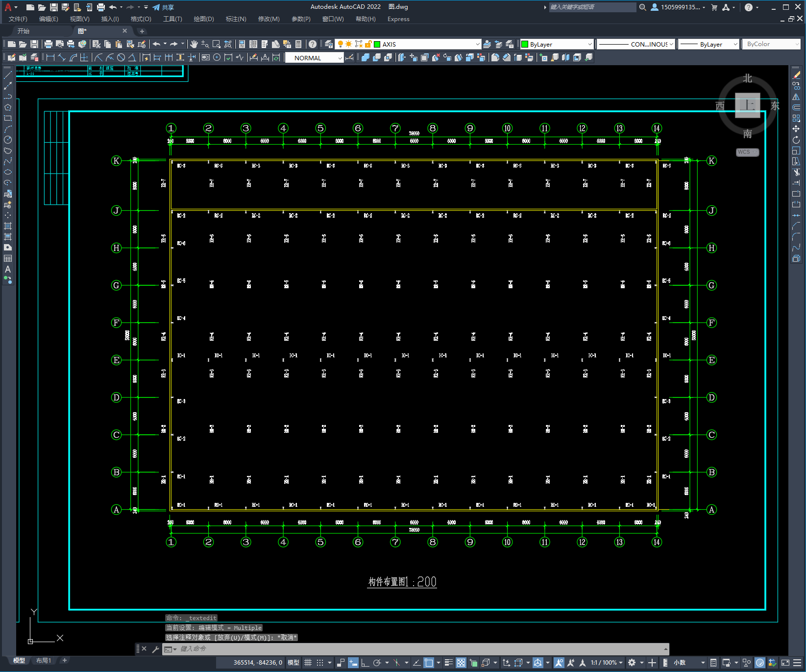806x672 pixels.
Task: Open the Help question mark icon in standard toolbar
Action: pyautogui.click(x=313, y=44)
